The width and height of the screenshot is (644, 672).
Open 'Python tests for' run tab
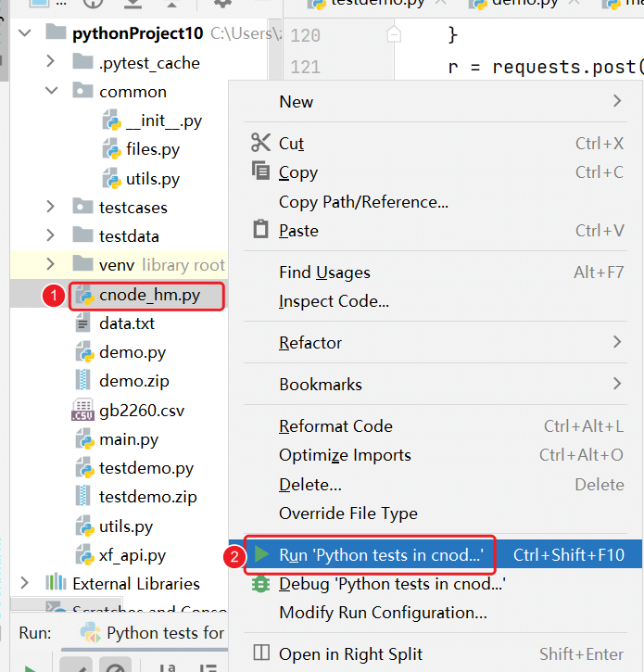click(x=153, y=632)
